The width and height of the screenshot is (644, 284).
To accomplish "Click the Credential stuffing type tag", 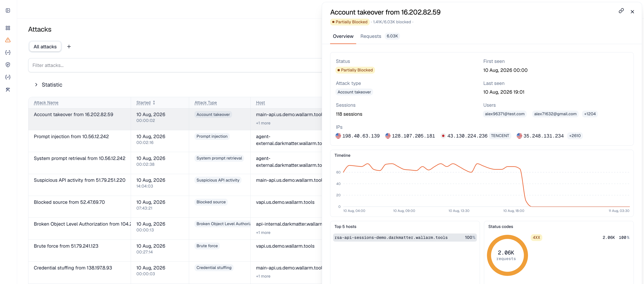I will click(x=214, y=268).
